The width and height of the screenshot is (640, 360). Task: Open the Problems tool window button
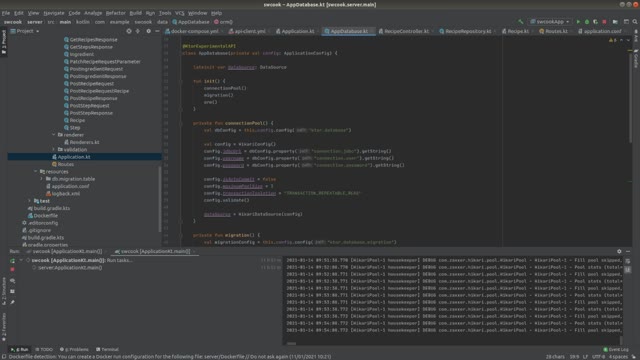74,349
